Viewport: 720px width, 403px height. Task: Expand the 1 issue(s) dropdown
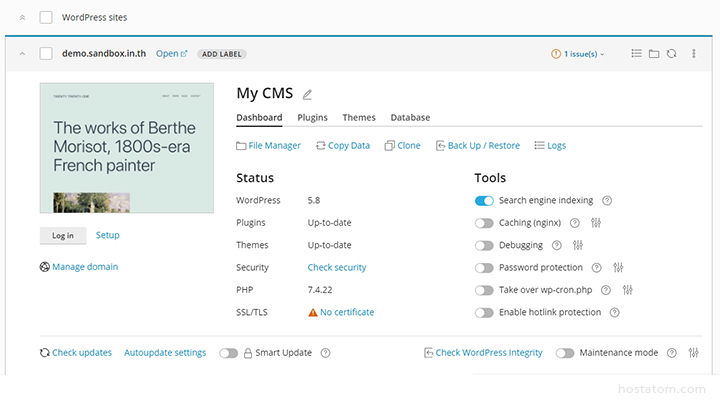coord(579,54)
